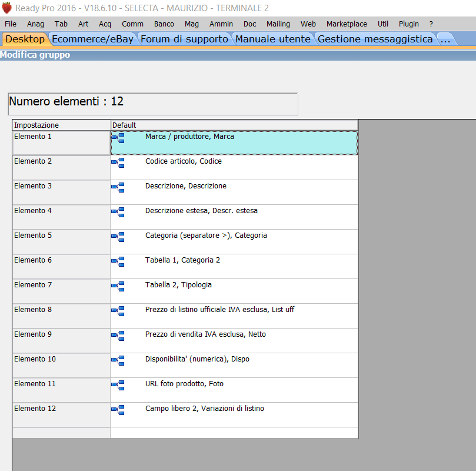Click the field-mapping icon in Elemento 8 row
Screen dimensions: 476x471
click(x=118, y=311)
